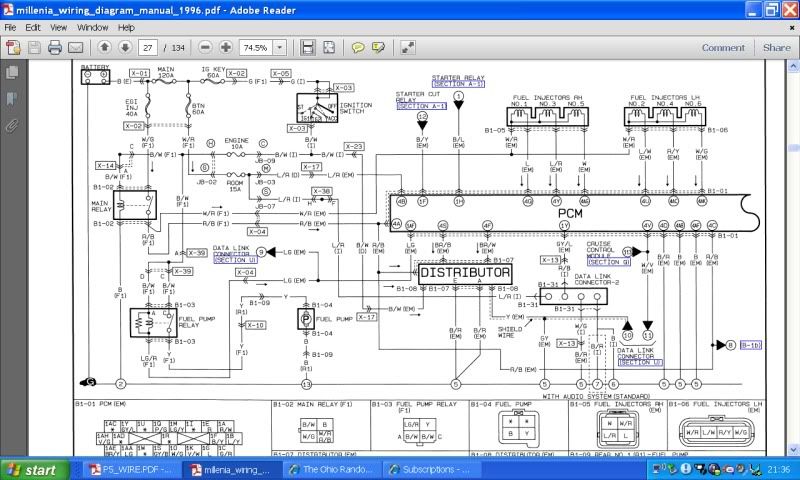The width and height of the screenshot is (800, 480).
Task: Follow SECTION U link below markers 10 and 11
Action: click(x=640, y=362)
